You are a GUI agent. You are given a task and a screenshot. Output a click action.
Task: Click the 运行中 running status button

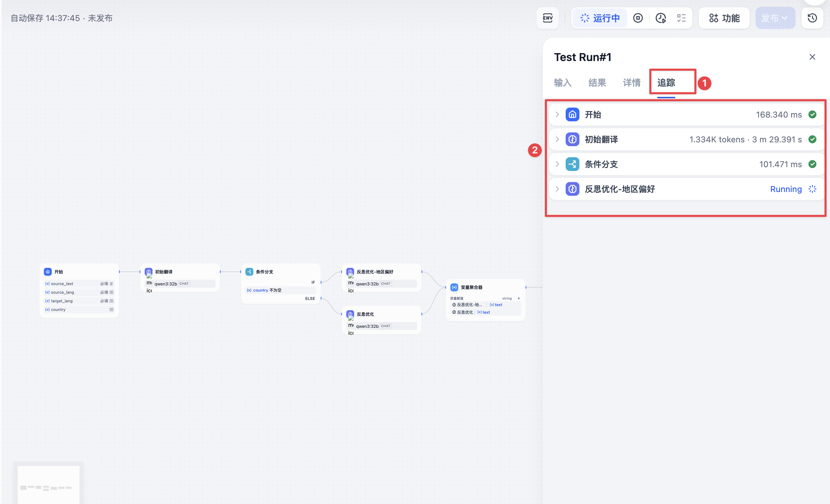click(x=600, y=18)
